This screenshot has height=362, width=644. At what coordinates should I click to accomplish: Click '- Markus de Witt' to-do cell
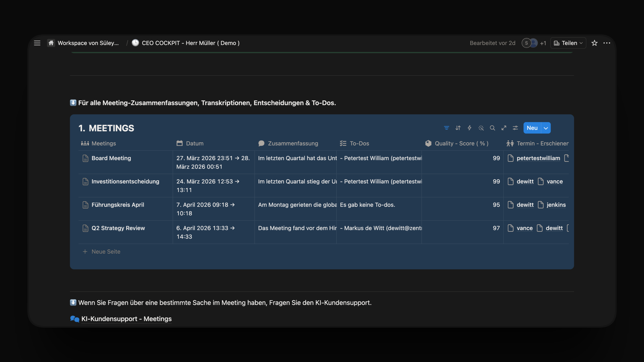point(379,232)
